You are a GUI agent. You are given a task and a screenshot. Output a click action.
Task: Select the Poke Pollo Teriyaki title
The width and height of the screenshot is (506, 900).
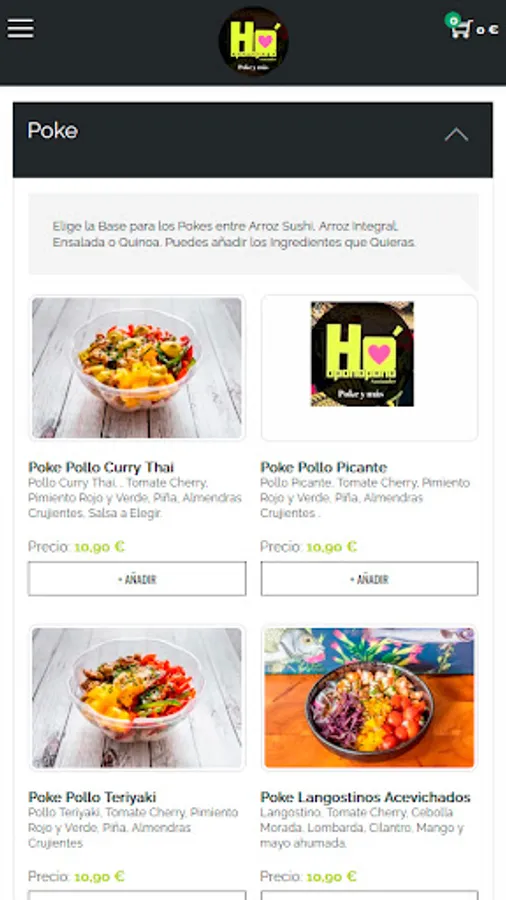pos(92,797)
